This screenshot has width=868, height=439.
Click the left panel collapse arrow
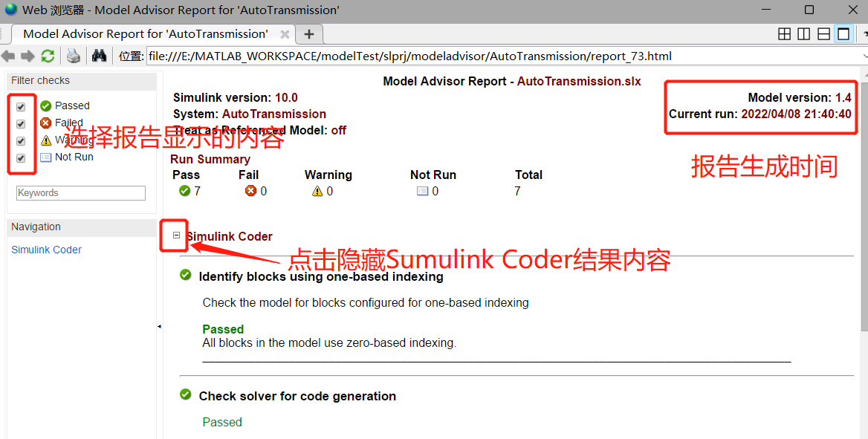(158, 325)
